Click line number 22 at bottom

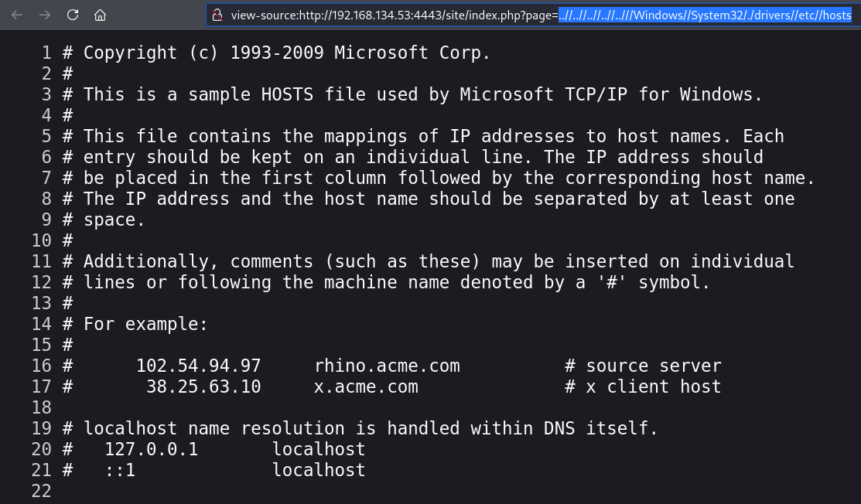[x=41, y=491]
